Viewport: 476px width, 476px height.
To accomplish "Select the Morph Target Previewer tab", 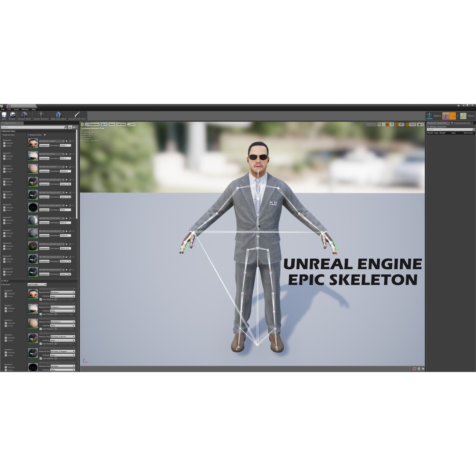I will pos(437,123).
